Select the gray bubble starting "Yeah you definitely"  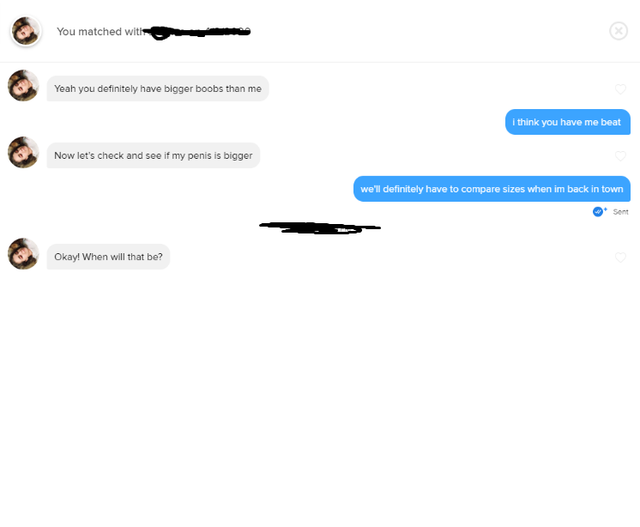tap(157, 89)
